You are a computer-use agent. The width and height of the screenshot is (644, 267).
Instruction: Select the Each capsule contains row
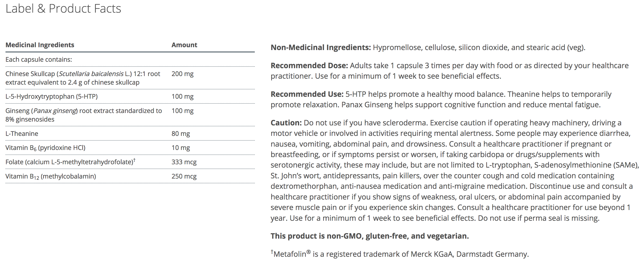pos(39,60)
